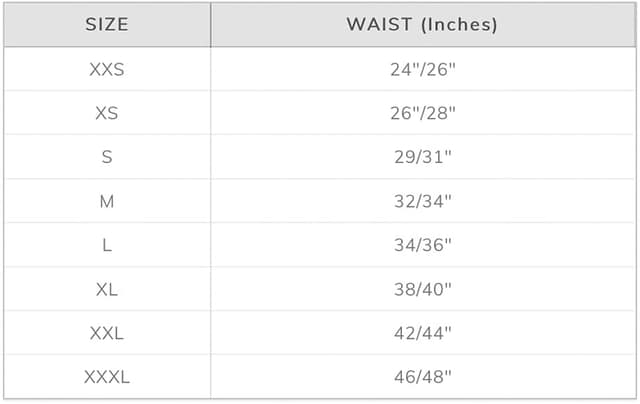This screenshot has width=640, height=404.
Task: Click the 24"/26" waist value
Action: pyautogui.click(x=422, y=69)
